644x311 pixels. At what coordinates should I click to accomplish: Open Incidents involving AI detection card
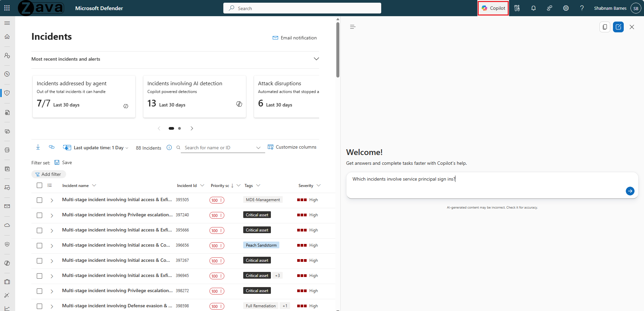[x=195, y=96]
